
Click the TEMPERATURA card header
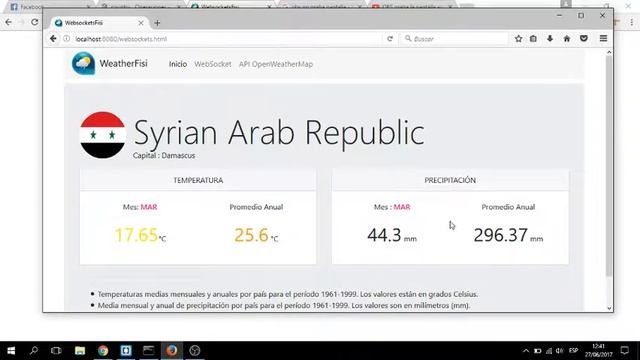[198, 180]
